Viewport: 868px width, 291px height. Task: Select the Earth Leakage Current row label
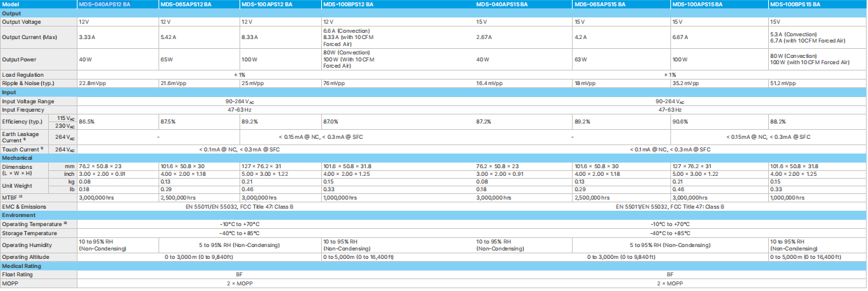[x=20, y=137]
